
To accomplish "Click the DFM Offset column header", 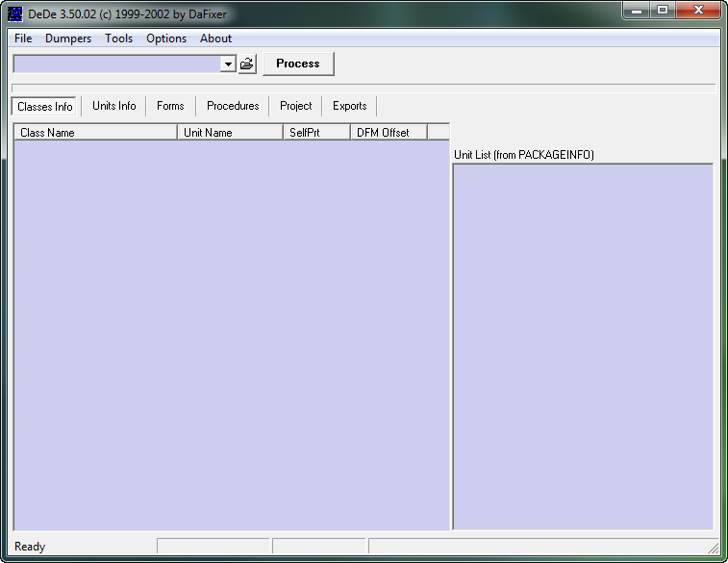I will pyautogui.click(x=389, y=133).
